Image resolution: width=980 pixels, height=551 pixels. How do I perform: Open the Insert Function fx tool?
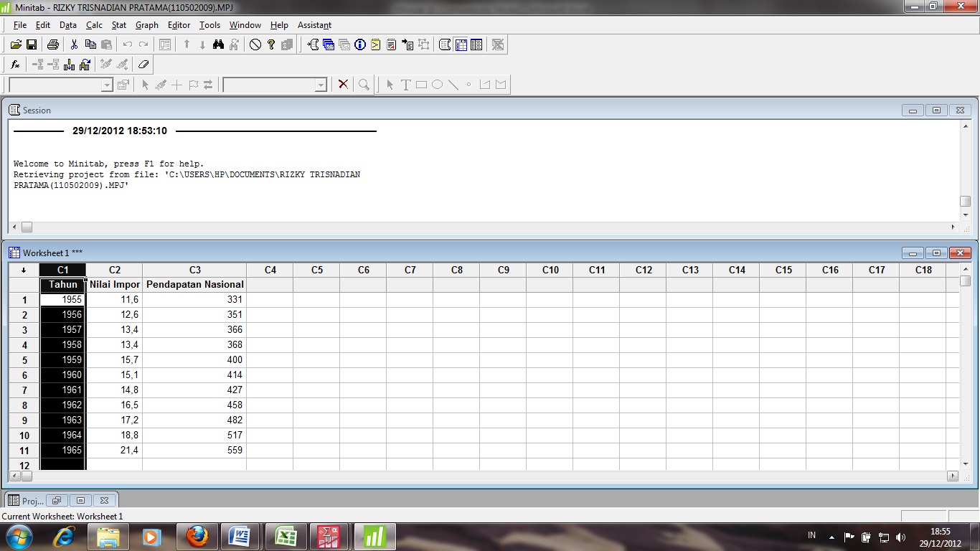point(14,64)
